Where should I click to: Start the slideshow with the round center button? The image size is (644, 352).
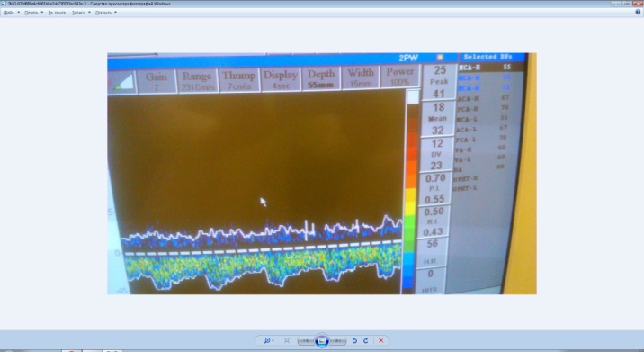(x=322, y=340)
